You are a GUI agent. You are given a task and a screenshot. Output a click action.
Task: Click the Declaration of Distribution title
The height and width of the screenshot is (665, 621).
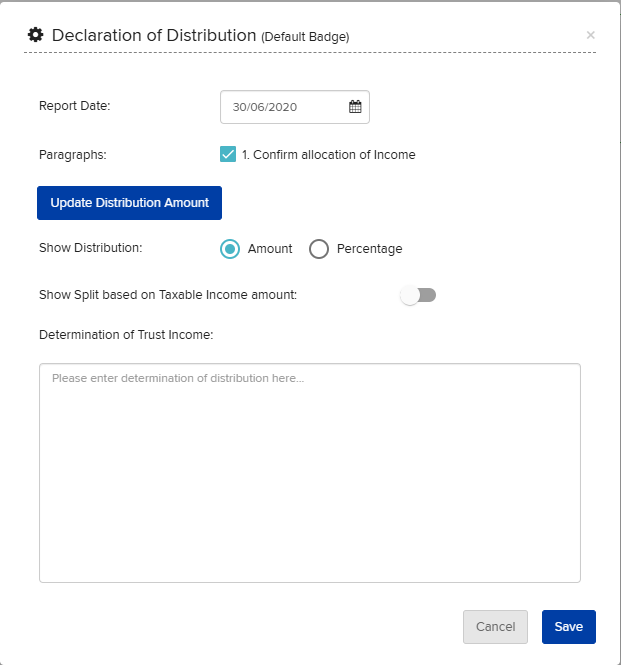tap(154, 35)
